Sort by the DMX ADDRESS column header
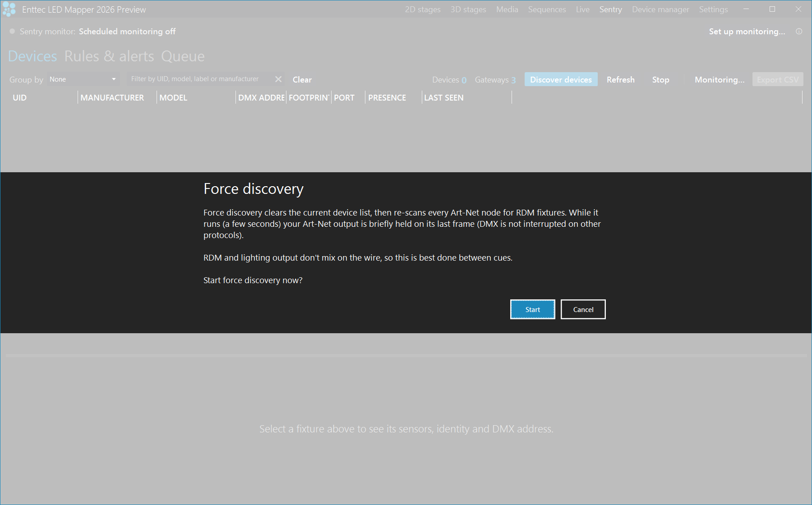This screenshot has height=505, width=812. pos(261,97)
